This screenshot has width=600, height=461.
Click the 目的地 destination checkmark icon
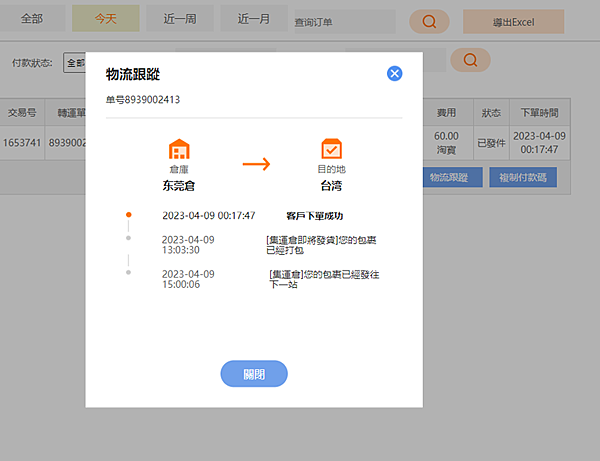pos(331,149)
